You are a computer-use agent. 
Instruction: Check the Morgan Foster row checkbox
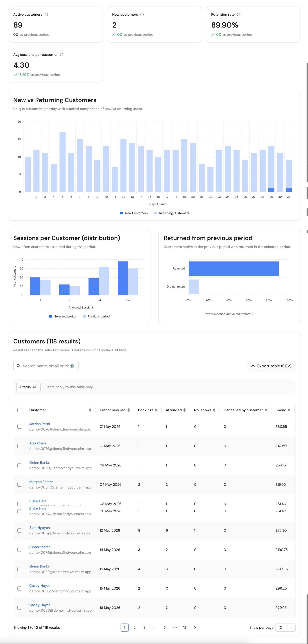pyautogui.click(x=19, y=485)
